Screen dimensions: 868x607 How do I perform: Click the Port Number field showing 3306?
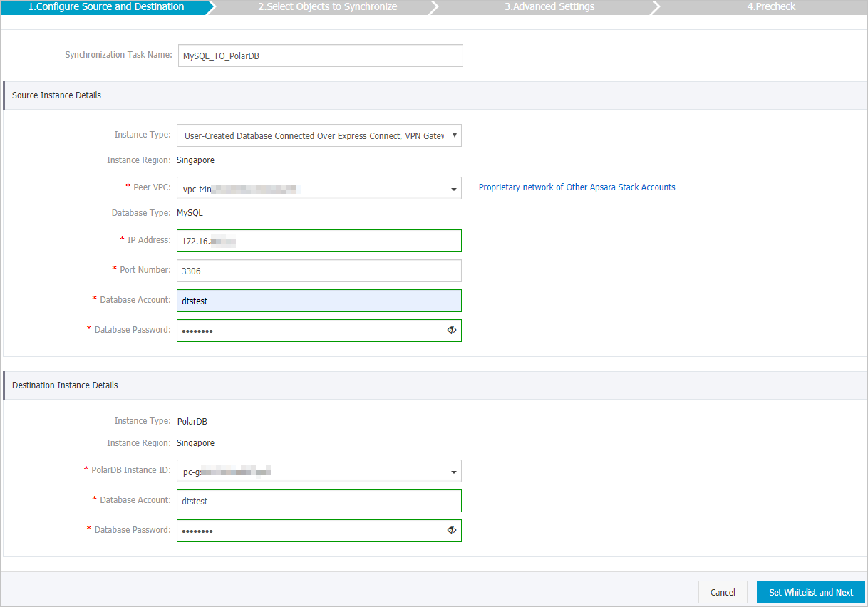pyautogui.click(x=319, y=270)
